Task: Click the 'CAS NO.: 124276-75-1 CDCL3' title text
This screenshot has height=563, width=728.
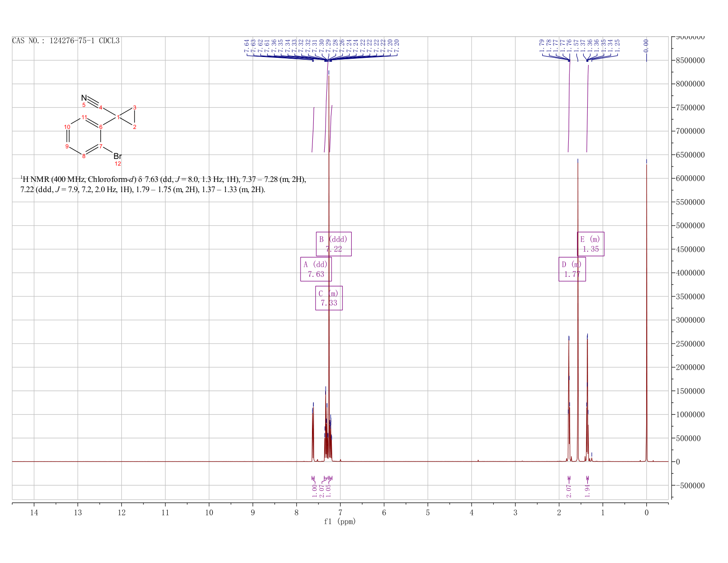Action: click(x=66, y=41)
